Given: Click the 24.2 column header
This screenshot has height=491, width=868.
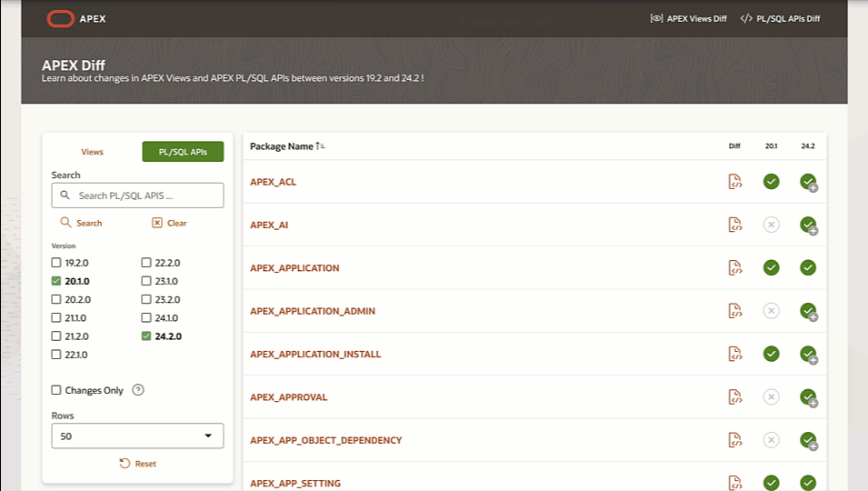Looking at the screenshot, I should [808, 146].
